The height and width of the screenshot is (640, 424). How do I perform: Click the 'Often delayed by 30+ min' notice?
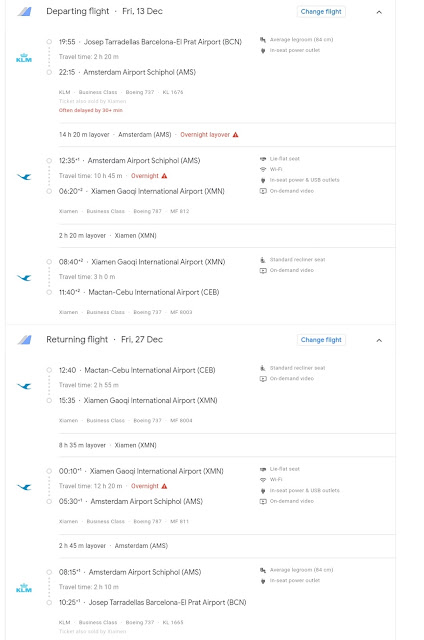point(91,110)
